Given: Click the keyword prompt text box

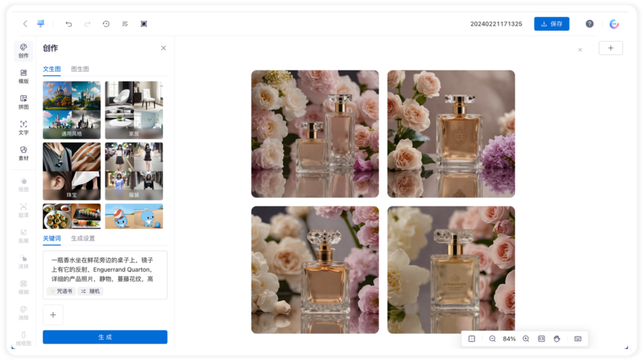Looking at the screenshot, I should 105,275.
